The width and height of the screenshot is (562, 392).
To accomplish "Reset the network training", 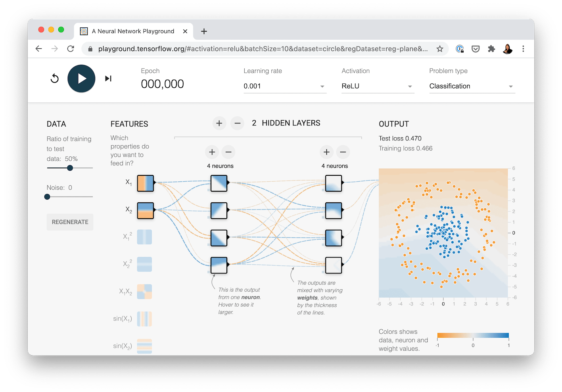I will (54, 78).
